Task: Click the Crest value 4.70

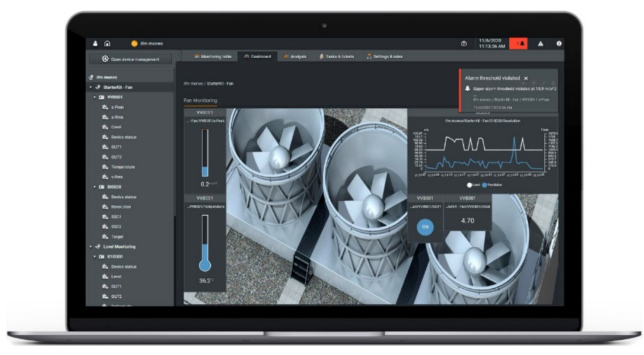Action: tap(468, 220)
